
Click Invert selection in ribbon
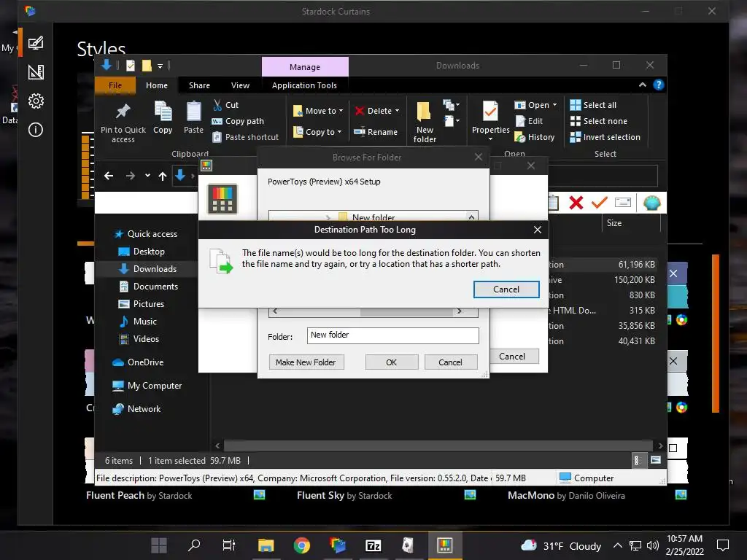coord(605,137)
